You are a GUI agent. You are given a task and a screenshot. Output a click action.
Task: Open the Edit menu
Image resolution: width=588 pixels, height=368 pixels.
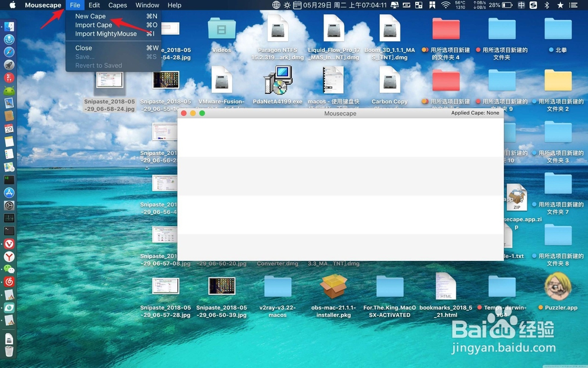[94, 5]
